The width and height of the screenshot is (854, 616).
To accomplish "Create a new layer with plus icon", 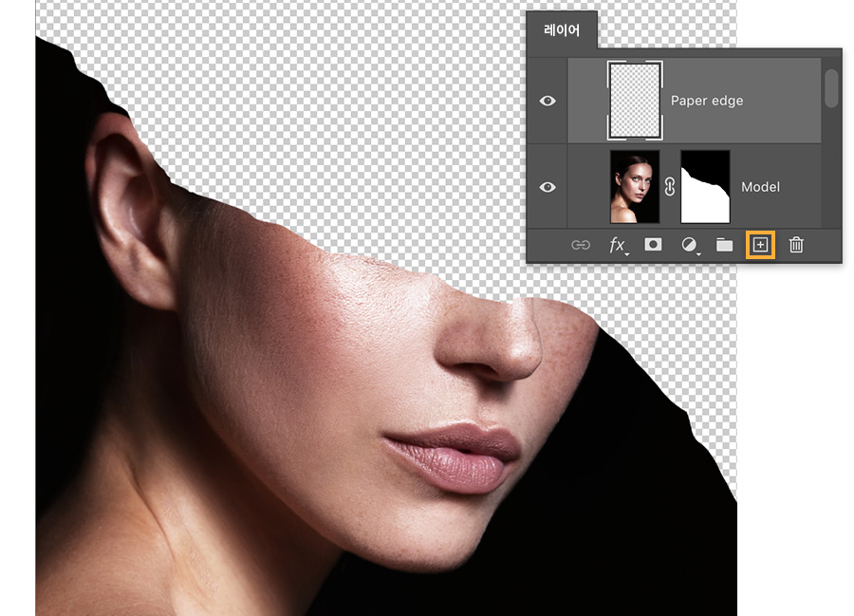I will (x=760, y=245).
